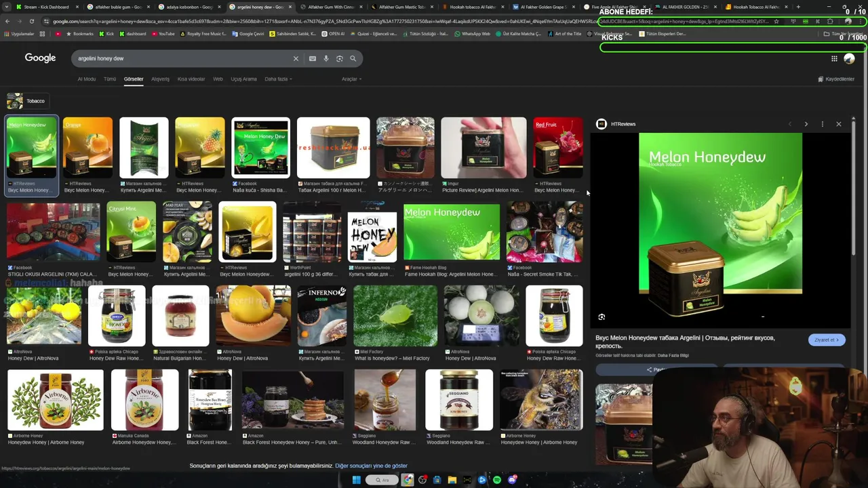Submit search using the magnifier icon
Image resolution: width=868 pixels, height=488 pixels.
tap(353, 58)
